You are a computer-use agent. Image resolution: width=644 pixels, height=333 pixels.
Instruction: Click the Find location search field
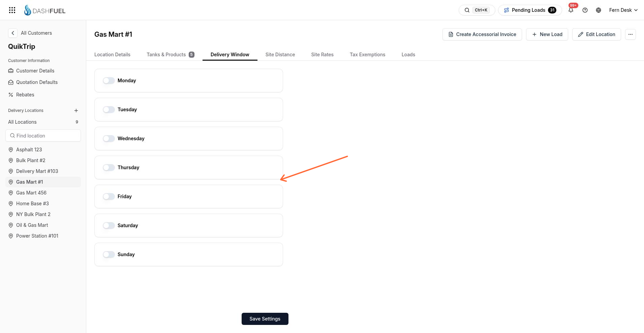(43, 135)
